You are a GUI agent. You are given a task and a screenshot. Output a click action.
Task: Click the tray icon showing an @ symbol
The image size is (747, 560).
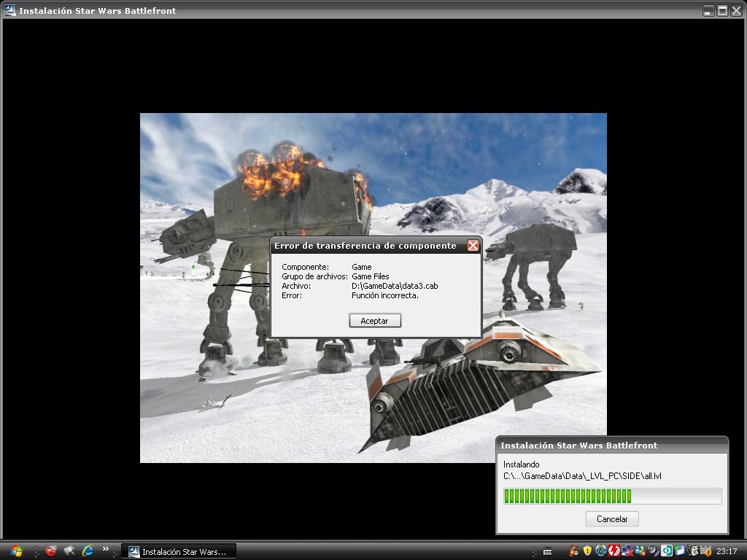pyautogui.click(x=693, y=551)
